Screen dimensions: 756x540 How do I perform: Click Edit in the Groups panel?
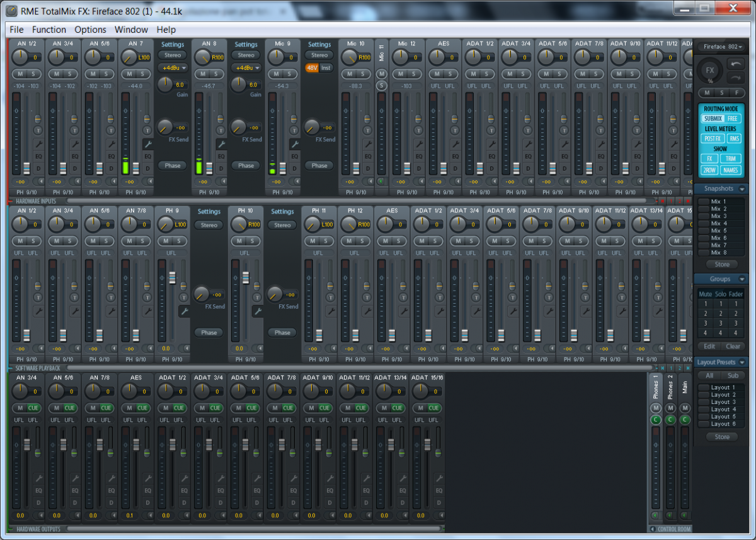[x=709, y=347]
